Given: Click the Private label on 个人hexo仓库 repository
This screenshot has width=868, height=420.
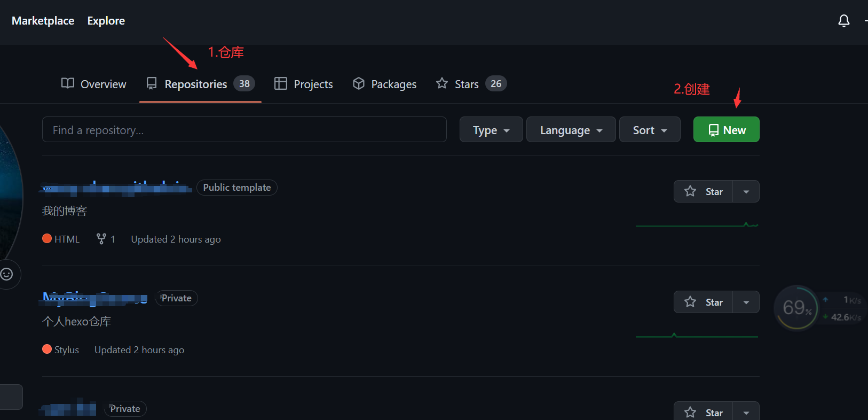Looking at the screenshot, I should click(x=177, y=298).
